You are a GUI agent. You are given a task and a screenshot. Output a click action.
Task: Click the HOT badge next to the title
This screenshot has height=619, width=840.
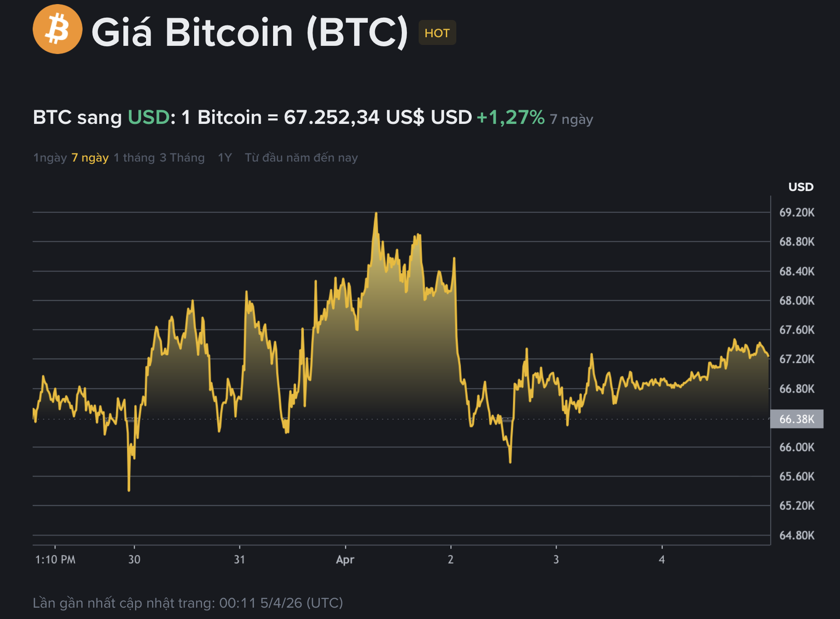[437, 33]
